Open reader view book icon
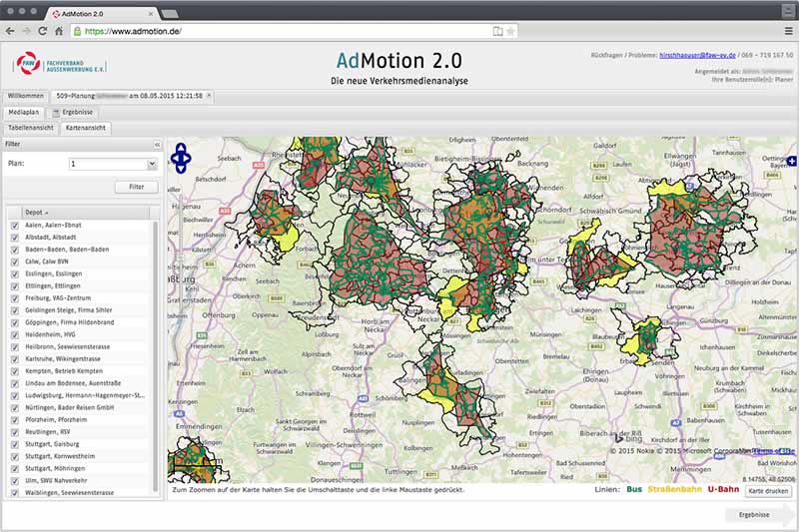 (x=497, y=31)
